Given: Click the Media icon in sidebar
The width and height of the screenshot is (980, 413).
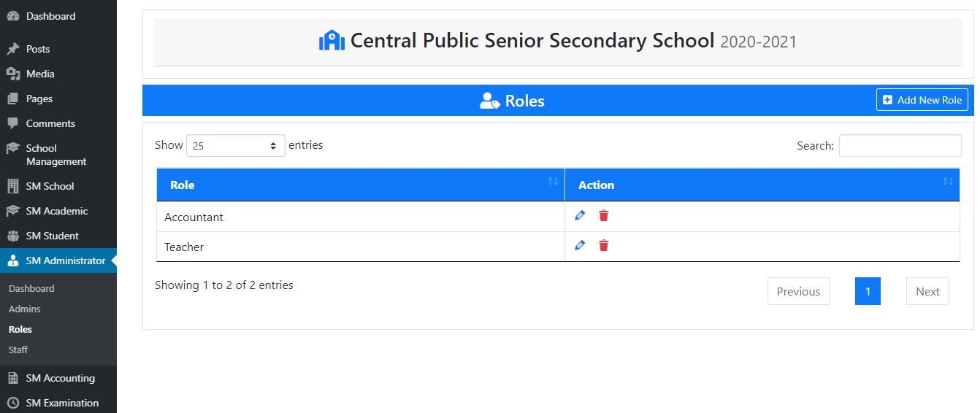Looking at the screenshot, I should (x=12, y=74).
